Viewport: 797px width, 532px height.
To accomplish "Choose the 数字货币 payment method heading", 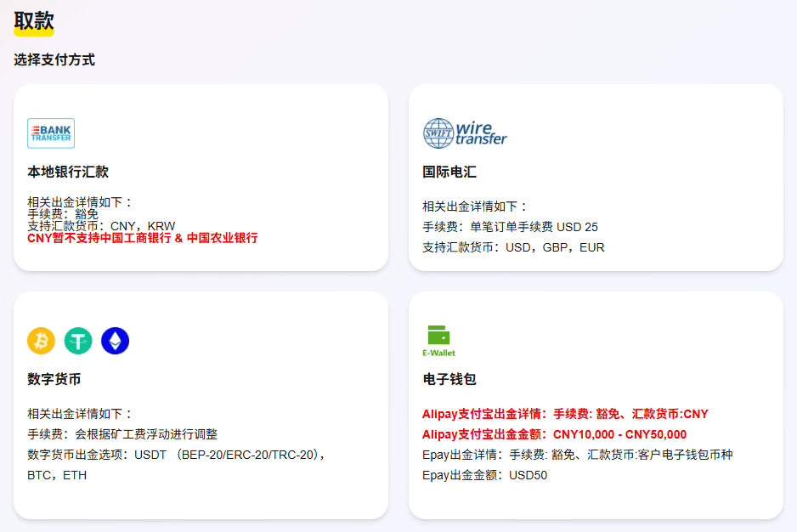I will tap(54, 379).
